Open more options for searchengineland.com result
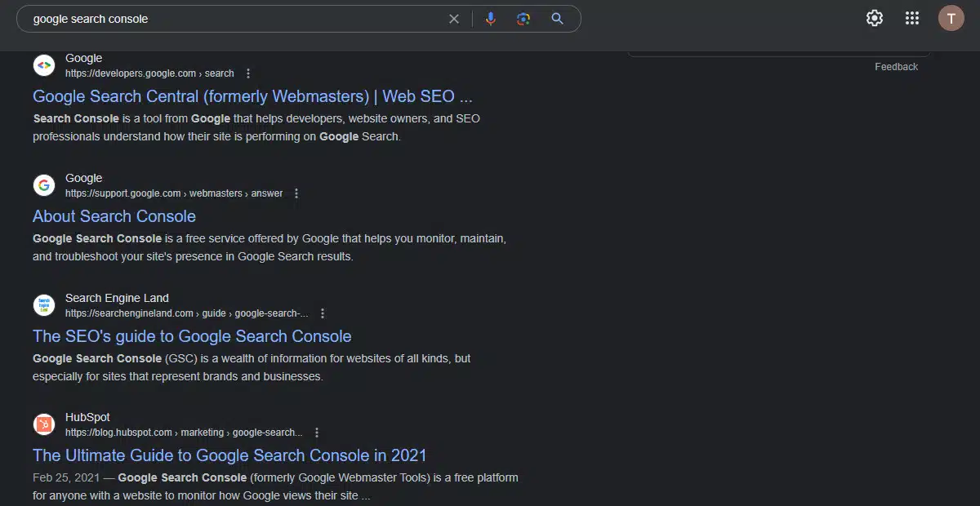The height and width of the screenshot is (506, 980). [323, 313]
